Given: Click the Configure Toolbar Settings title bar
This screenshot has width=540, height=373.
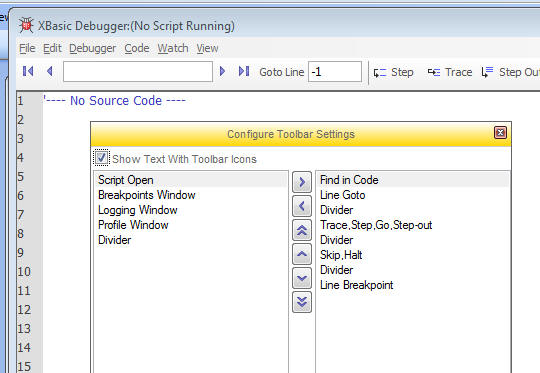Looking at the screenshot, I should [x=291, y=134].
